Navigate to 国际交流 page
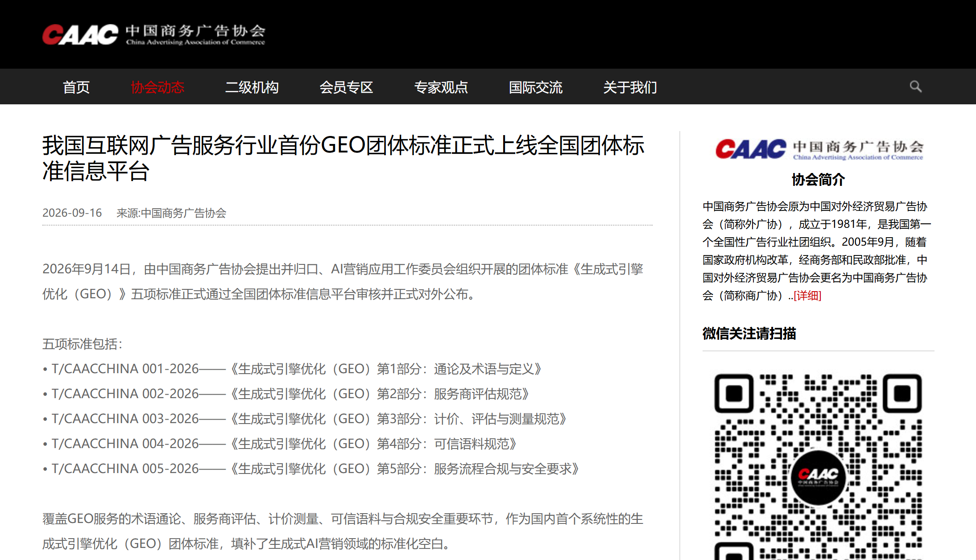Viewport: 976px width, 560px height. coord(536,87)
